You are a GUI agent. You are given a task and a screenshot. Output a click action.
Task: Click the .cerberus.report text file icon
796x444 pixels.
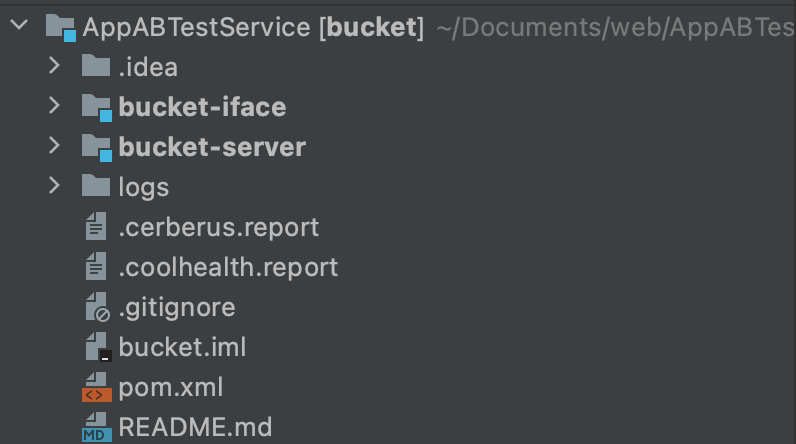(x=96, y=226)
